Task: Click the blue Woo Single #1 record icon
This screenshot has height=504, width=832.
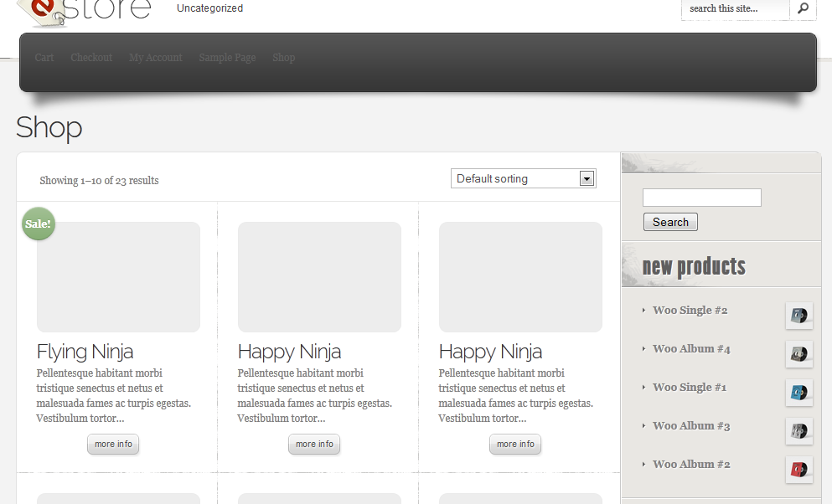Action: [x=798, y=393]
